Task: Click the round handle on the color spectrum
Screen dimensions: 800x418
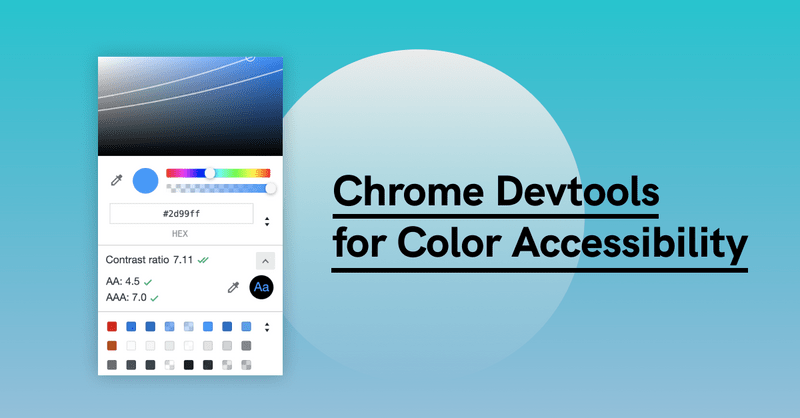Action: [x=250, y=58]
